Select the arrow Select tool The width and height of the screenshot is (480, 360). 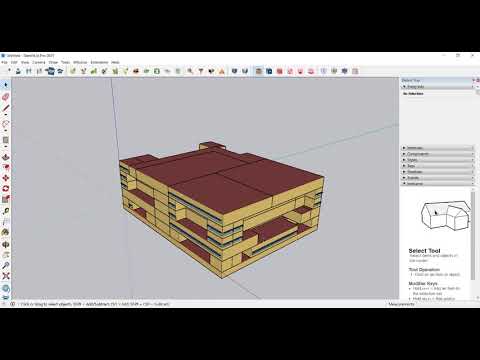point(6,85)
